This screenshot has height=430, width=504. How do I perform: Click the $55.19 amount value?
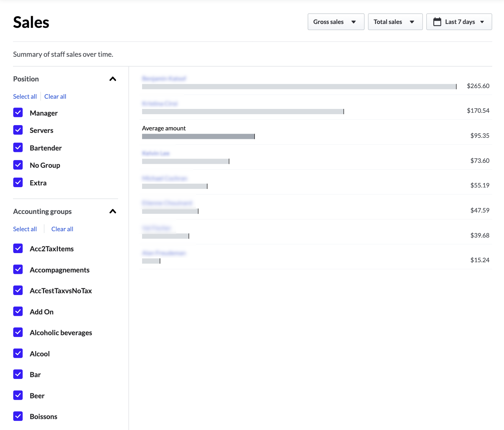tap(480, 185)
